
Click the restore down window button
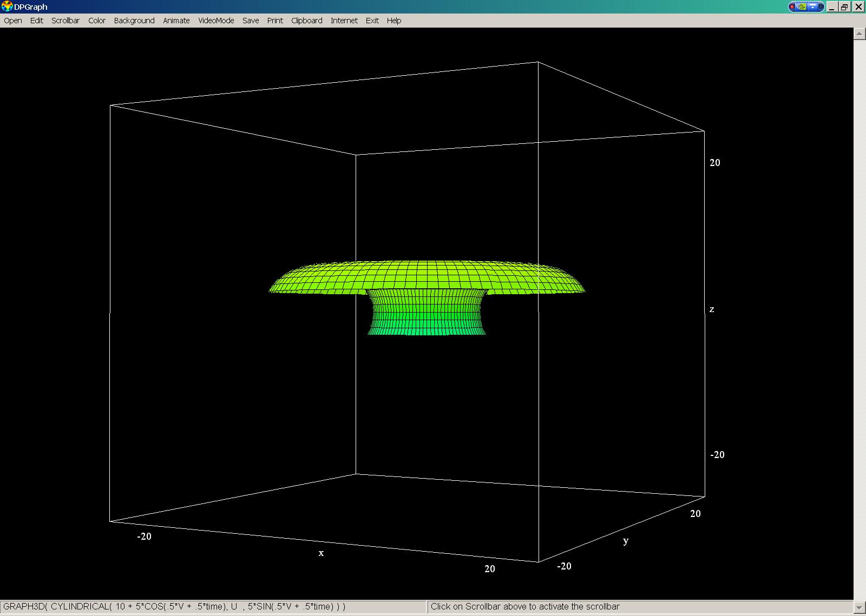click(844, 6)
